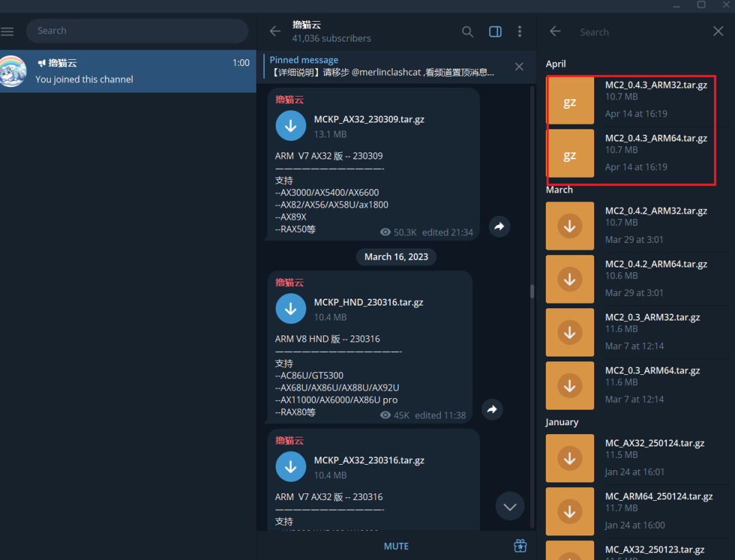Screen dimensions: 735x560
Task: Open the gift icon next to MUTE
Action: [x=521, y=546]
